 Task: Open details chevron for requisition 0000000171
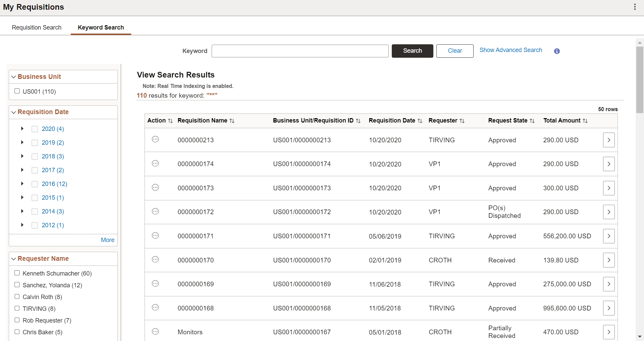(609, 236)
